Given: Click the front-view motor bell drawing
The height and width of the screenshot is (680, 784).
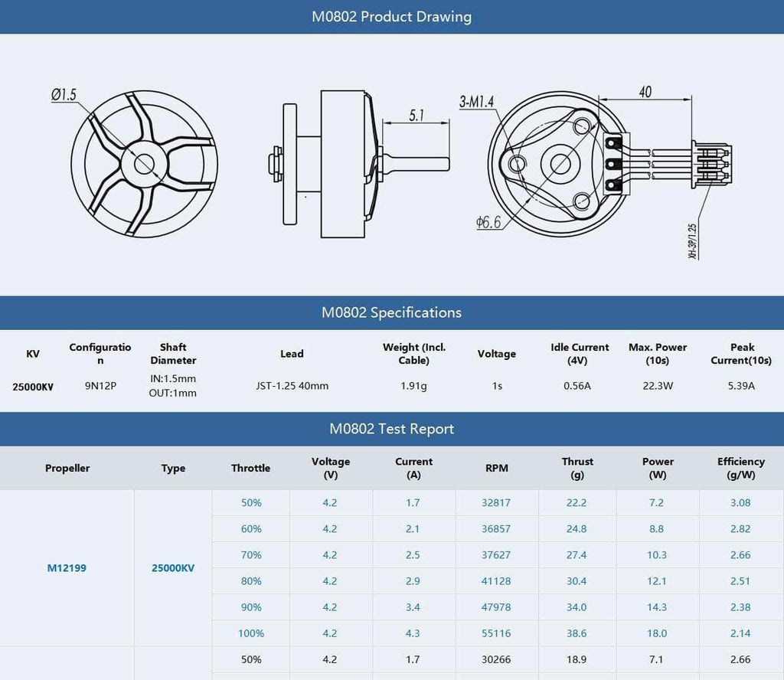Looking at the screenshot, I should (x=144, y=163).
